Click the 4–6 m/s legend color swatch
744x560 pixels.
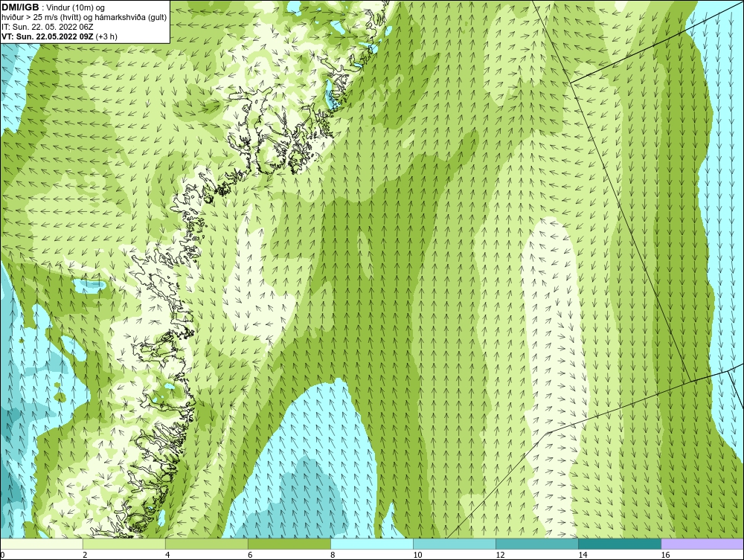click(x=206, y=544)
